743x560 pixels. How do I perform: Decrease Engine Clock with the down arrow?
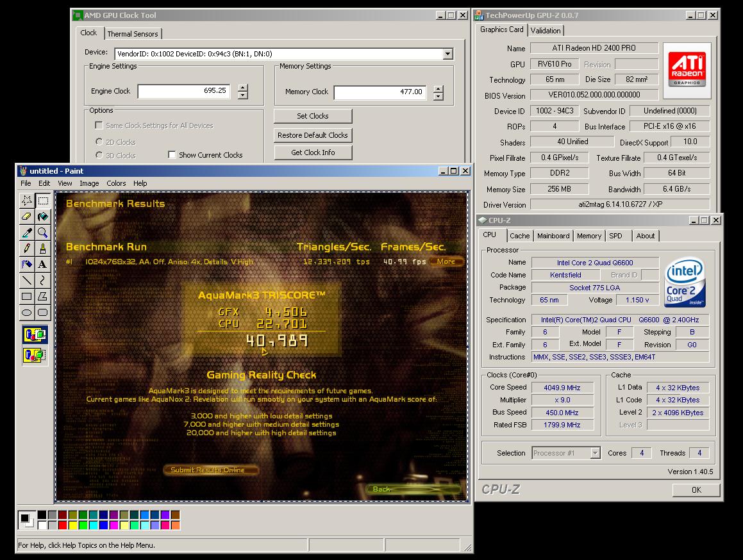pyautogui.click(x=242, y=95)
